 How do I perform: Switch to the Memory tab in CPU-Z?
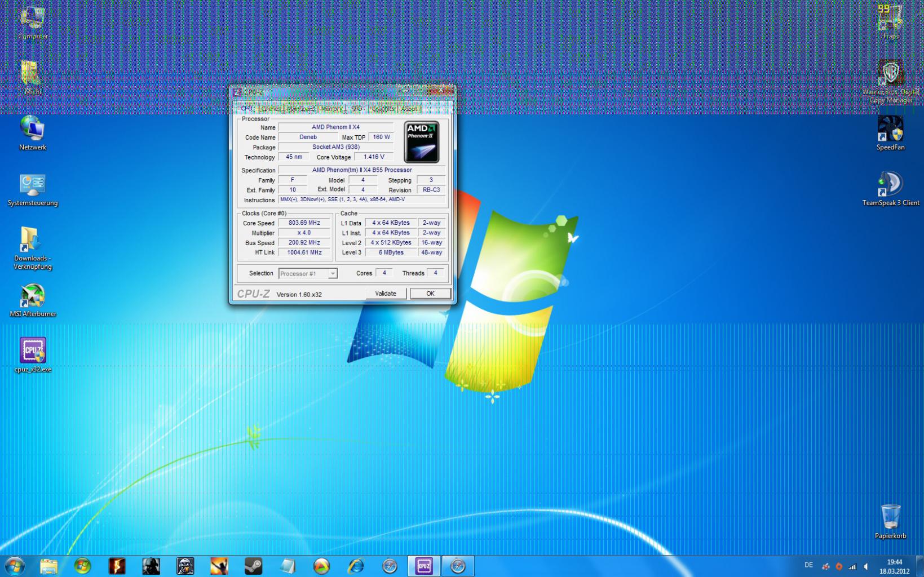tap(331, 109)
